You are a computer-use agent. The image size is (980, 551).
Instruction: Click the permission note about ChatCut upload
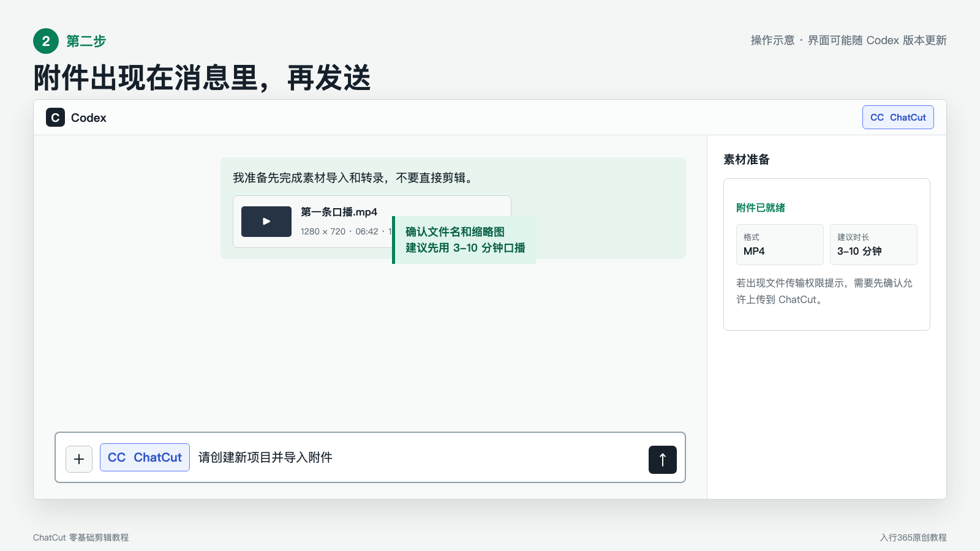tap(824, 291)
